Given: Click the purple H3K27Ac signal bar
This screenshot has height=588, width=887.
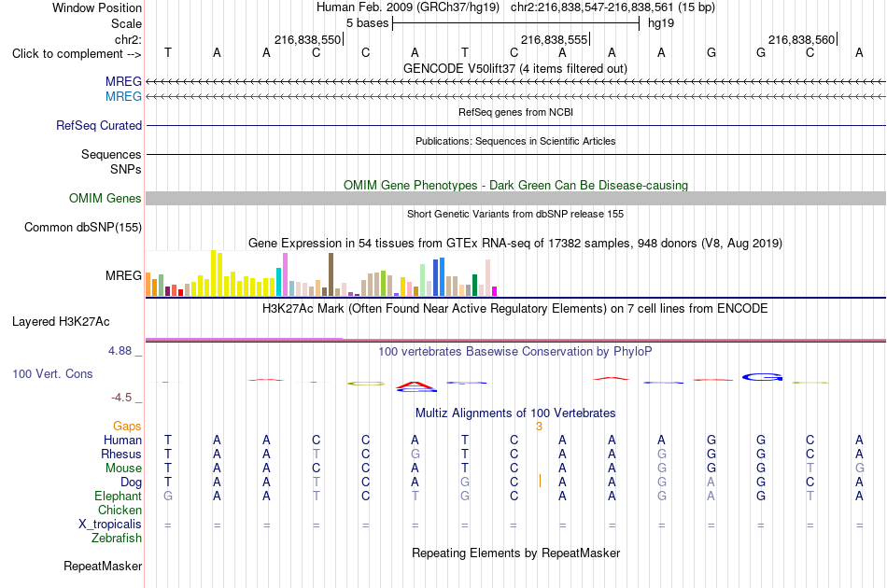Looking at the screenshot, I should coord(244,339).
